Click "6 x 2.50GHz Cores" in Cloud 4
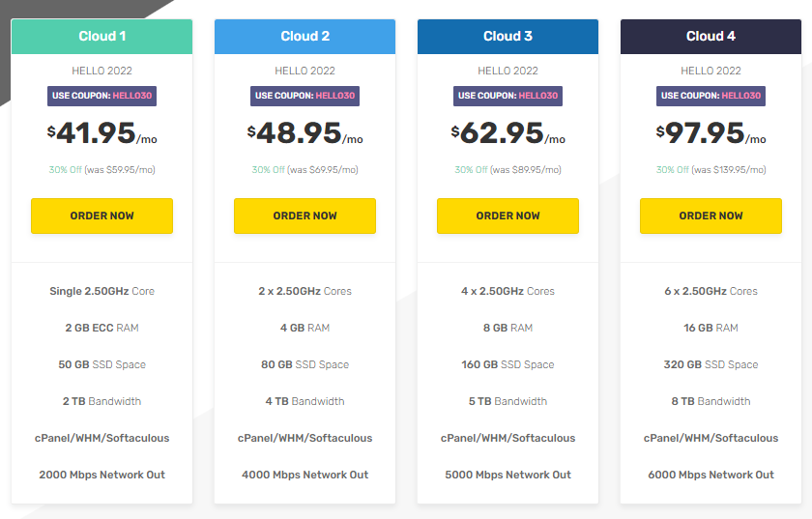Screen dimensions: 812x519 [x=710, y=291]
